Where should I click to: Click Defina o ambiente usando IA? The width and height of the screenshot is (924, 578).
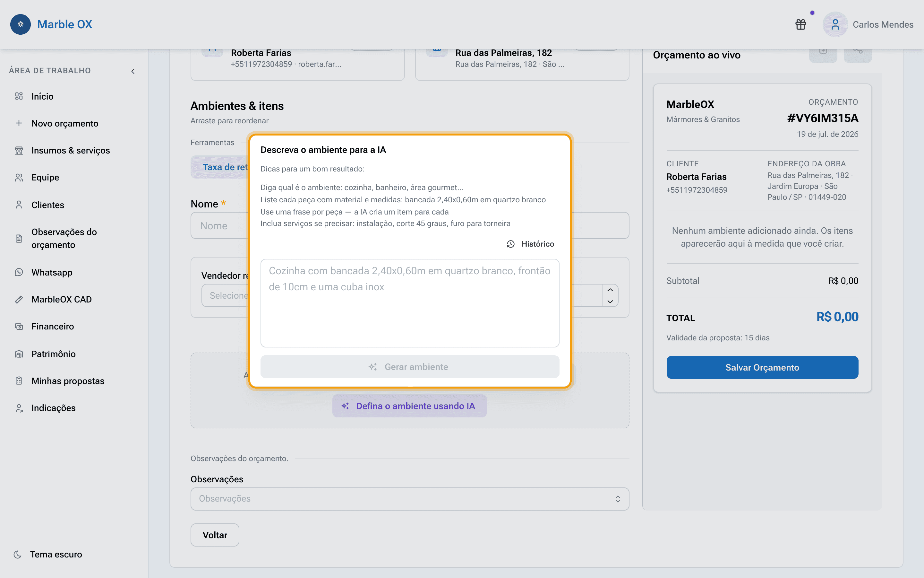click(409, 406)
